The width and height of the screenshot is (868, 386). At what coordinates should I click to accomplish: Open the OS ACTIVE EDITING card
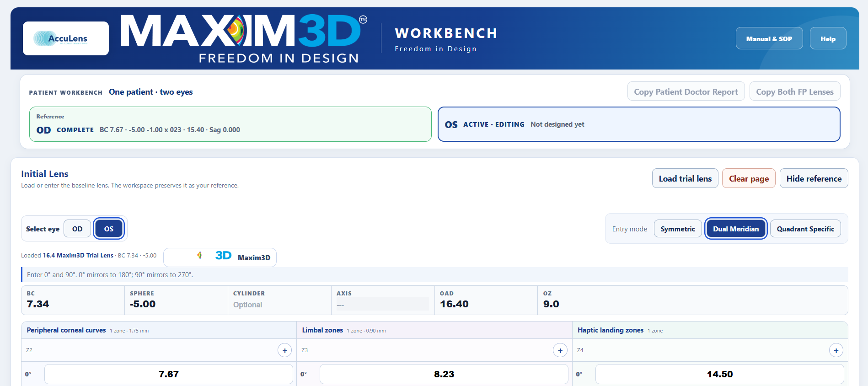[x=639, y=124]
